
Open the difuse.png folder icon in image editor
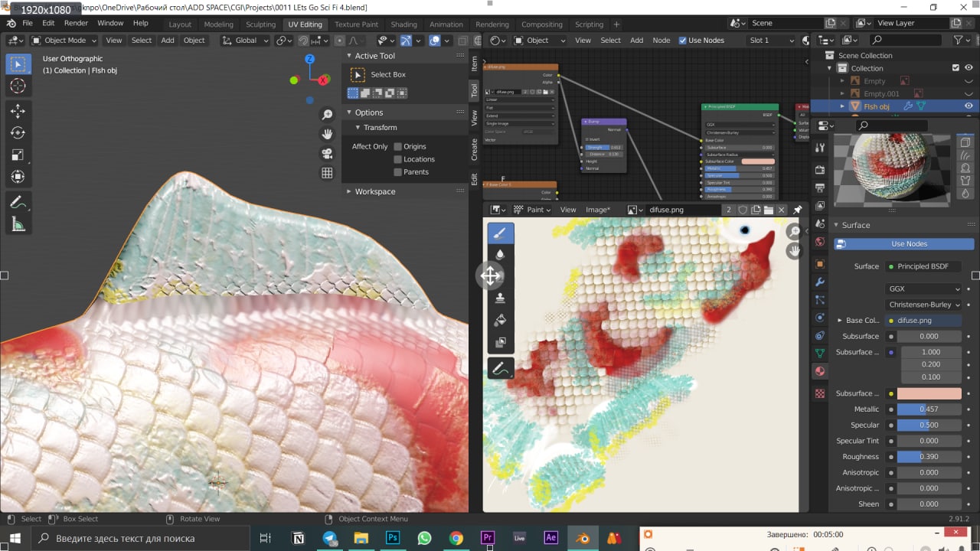click(x=769, y=210)
